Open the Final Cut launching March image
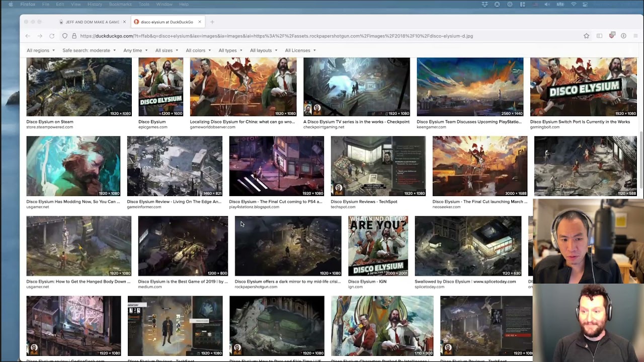 click(x=480, y=166)
